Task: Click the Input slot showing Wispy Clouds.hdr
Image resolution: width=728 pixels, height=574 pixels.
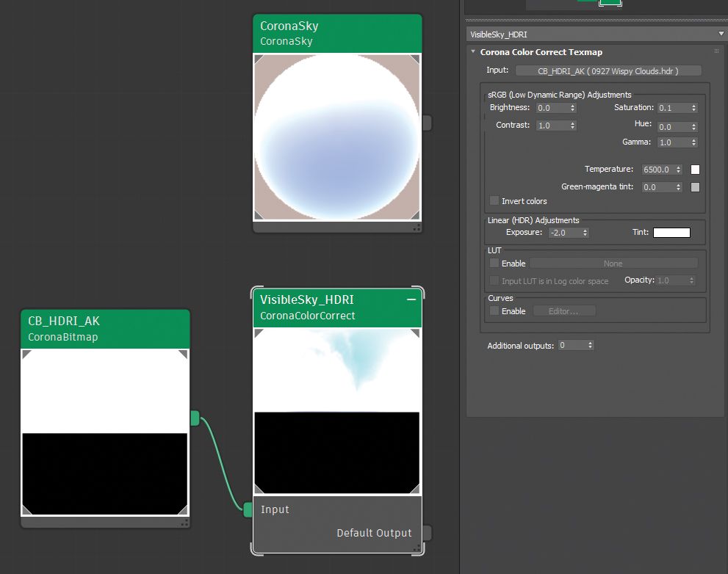Action: pos(608,70)
